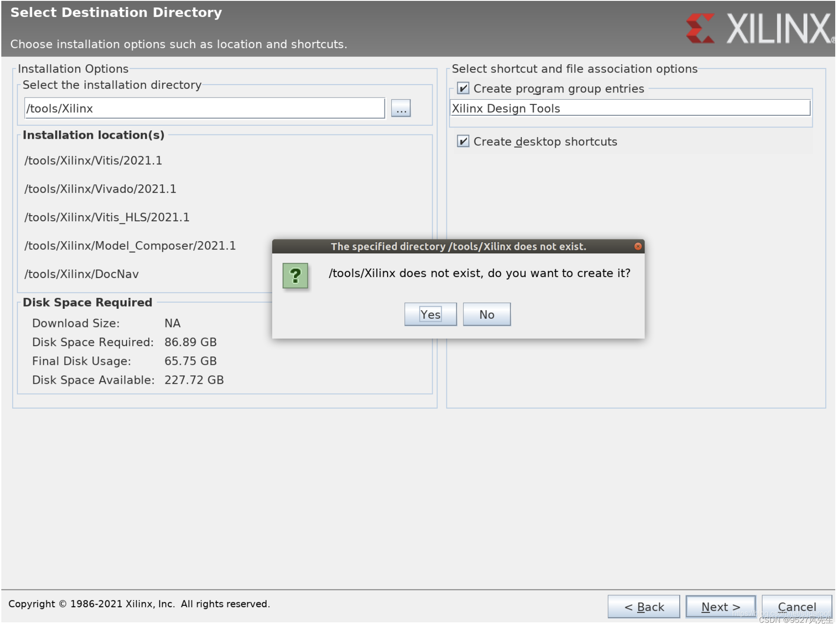
Task: Close the directory confirmation dialog
Action: click(638, 246)
